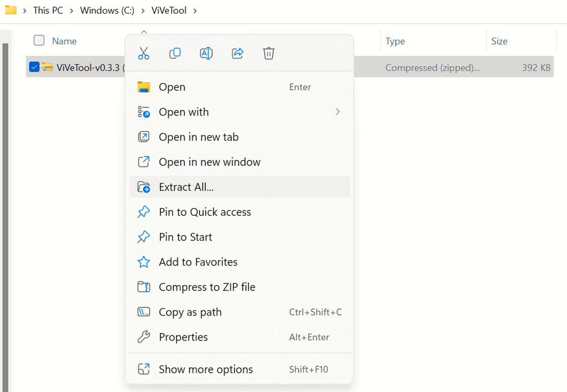Choose Compress to ZIP file

coord(207,287)
